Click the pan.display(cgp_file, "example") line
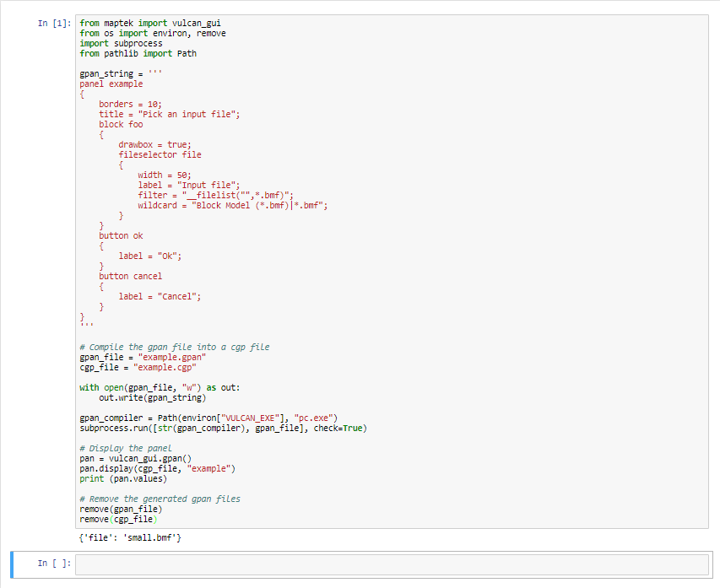 click(158, 469)
